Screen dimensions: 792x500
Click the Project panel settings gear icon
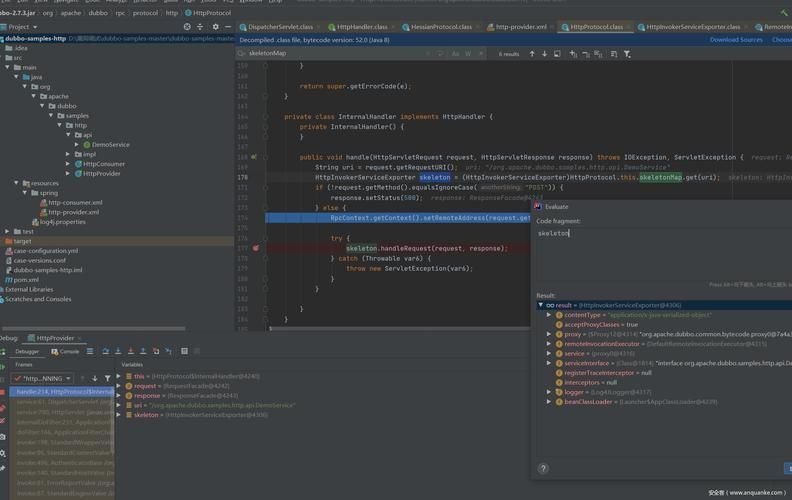click(215, 27)
